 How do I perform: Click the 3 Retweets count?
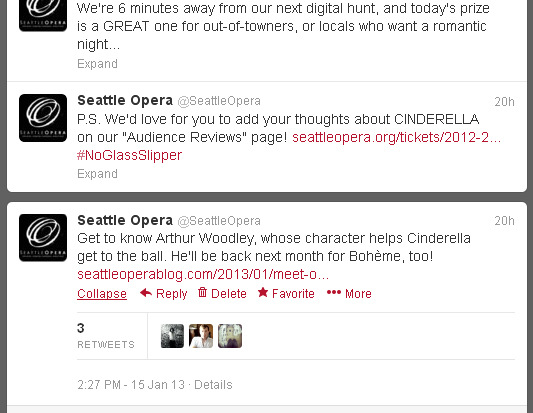(106, 335)
